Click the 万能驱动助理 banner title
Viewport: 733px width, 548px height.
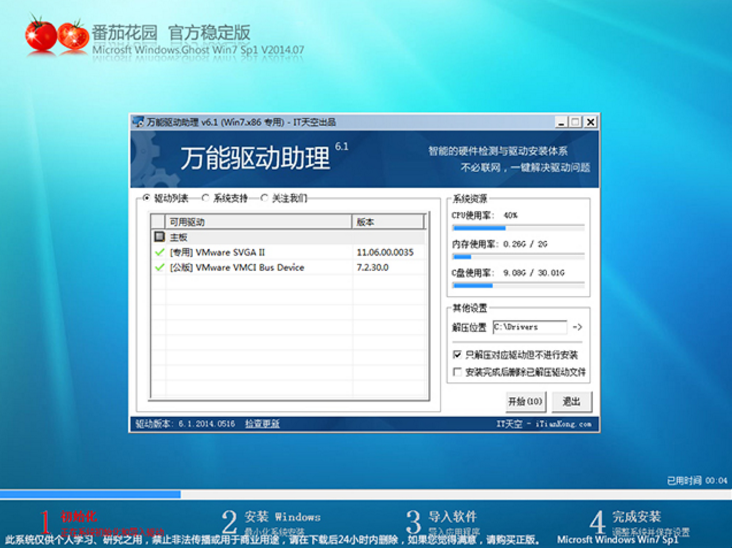coord(255,158)
